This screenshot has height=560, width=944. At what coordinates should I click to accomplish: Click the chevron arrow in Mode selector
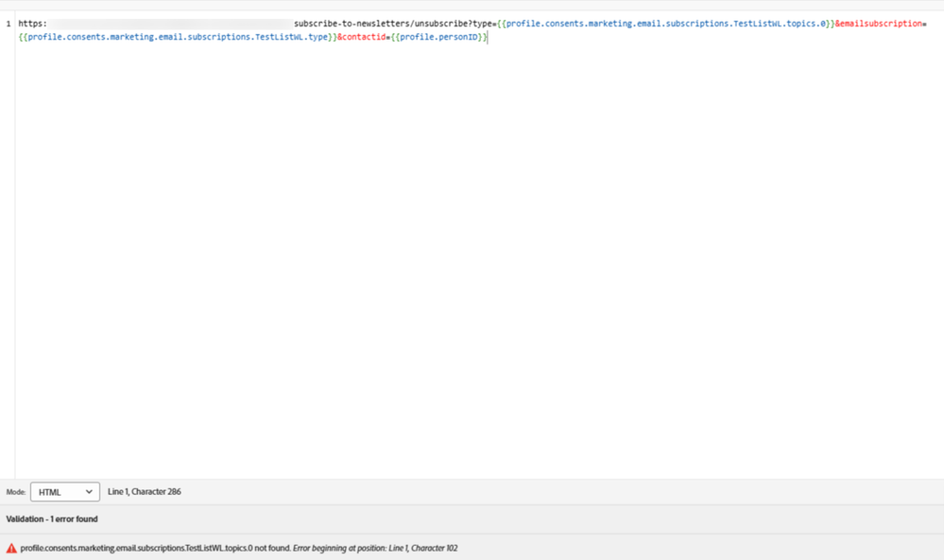(89, 492)
